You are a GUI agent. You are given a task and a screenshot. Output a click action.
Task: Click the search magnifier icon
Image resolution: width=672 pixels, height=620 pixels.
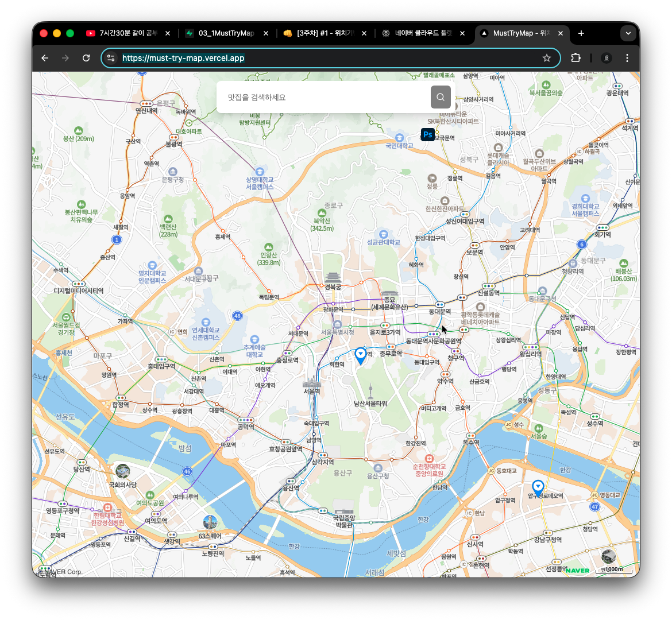(440, 96)
